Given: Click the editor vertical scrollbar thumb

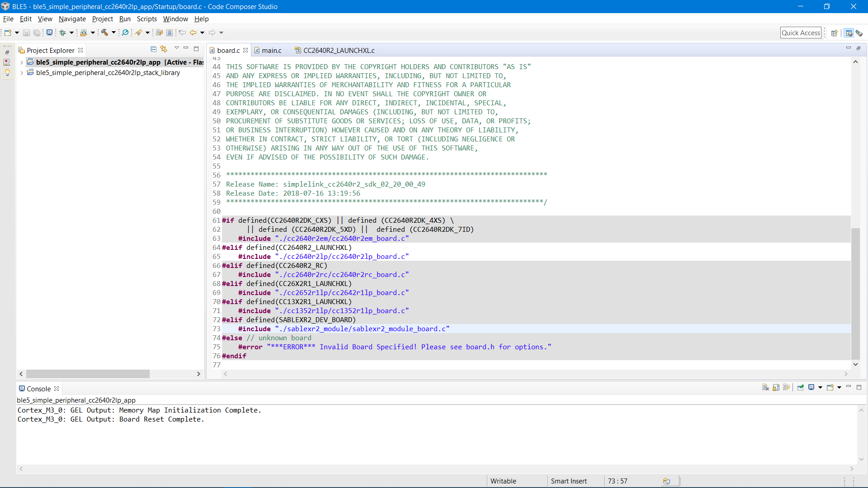Looking at the screenshot, I should tap(855, 294).
